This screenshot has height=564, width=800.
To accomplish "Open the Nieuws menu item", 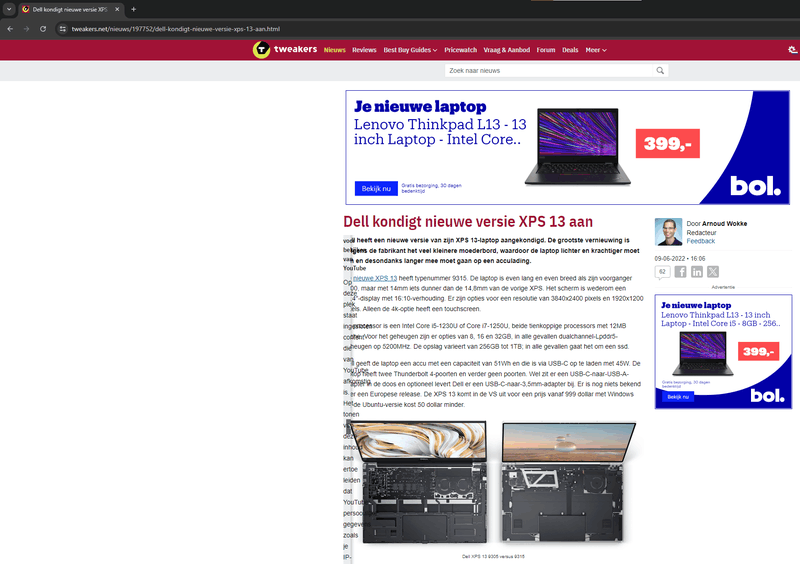I will tap(335, 50).
